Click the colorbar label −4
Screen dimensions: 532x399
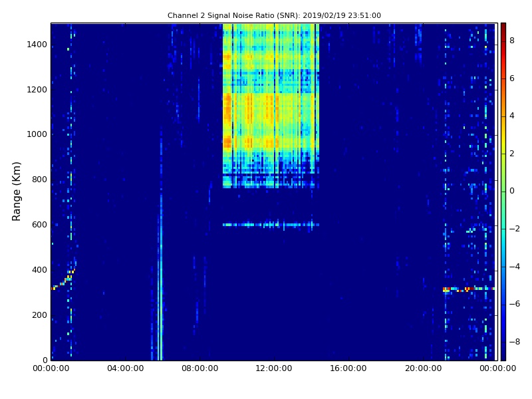pos(515,267)
